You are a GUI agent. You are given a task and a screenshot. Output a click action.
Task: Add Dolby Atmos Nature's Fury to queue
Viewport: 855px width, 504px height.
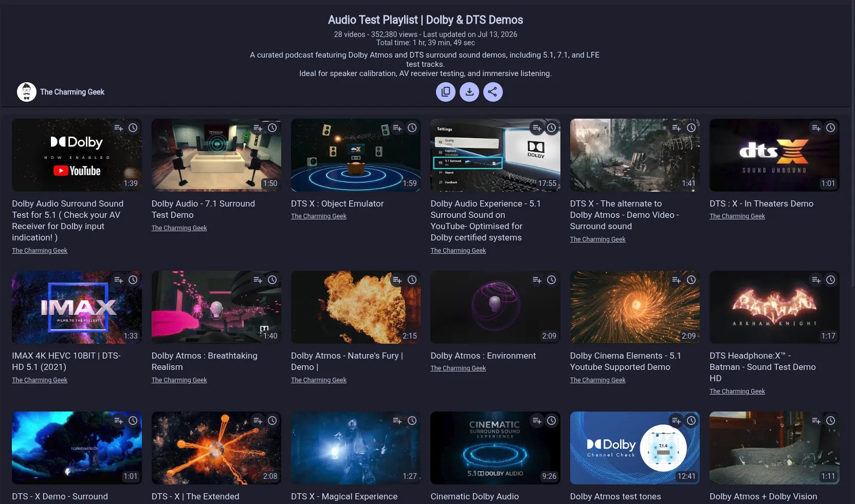397,280
